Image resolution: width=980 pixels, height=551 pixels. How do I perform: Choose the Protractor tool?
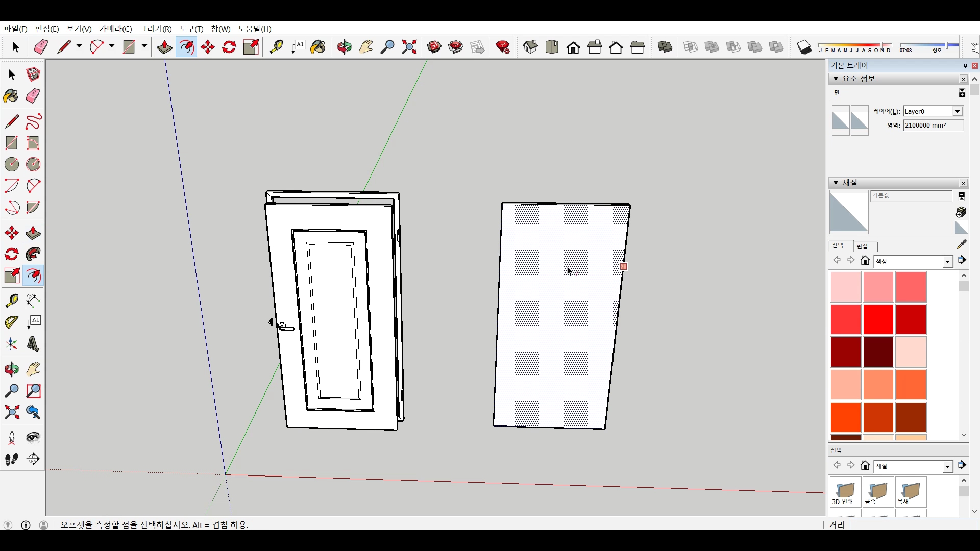(x=11, y=322)
